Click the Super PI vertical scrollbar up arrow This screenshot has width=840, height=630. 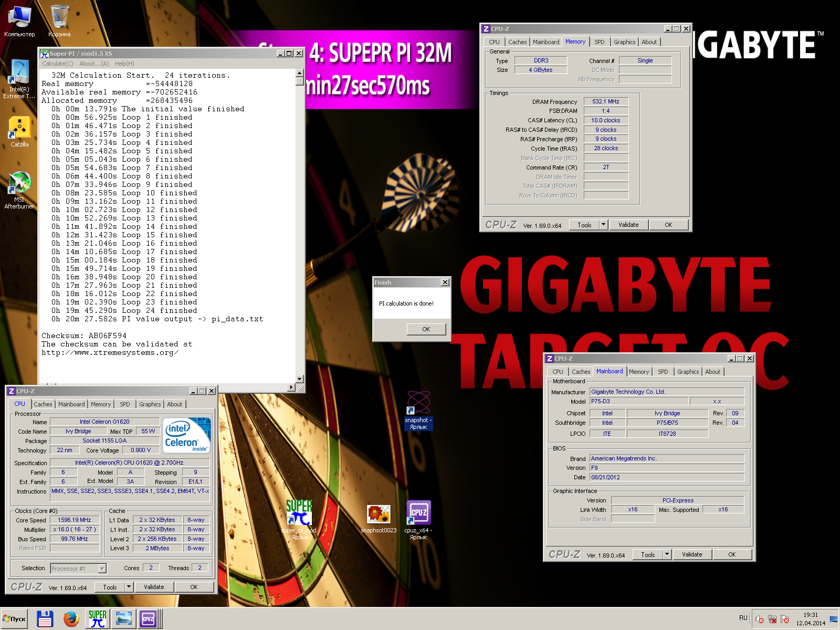point(299,73)
